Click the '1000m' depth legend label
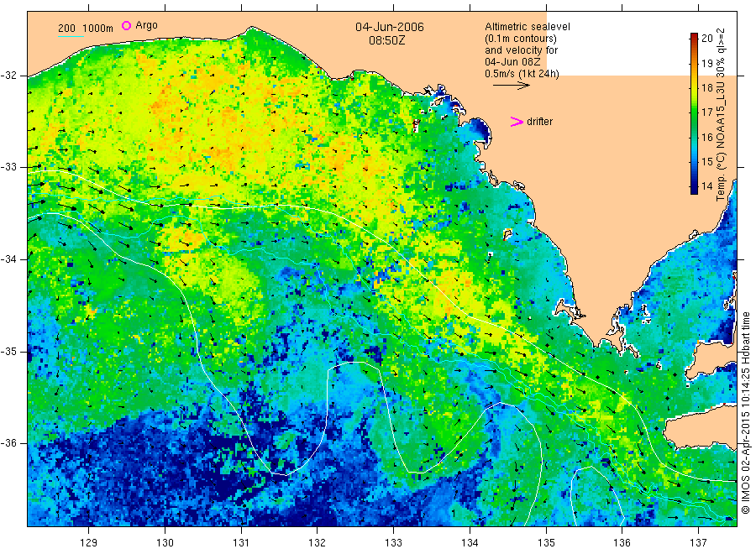Viewport: 756px width, 554px height. point(97,29)
